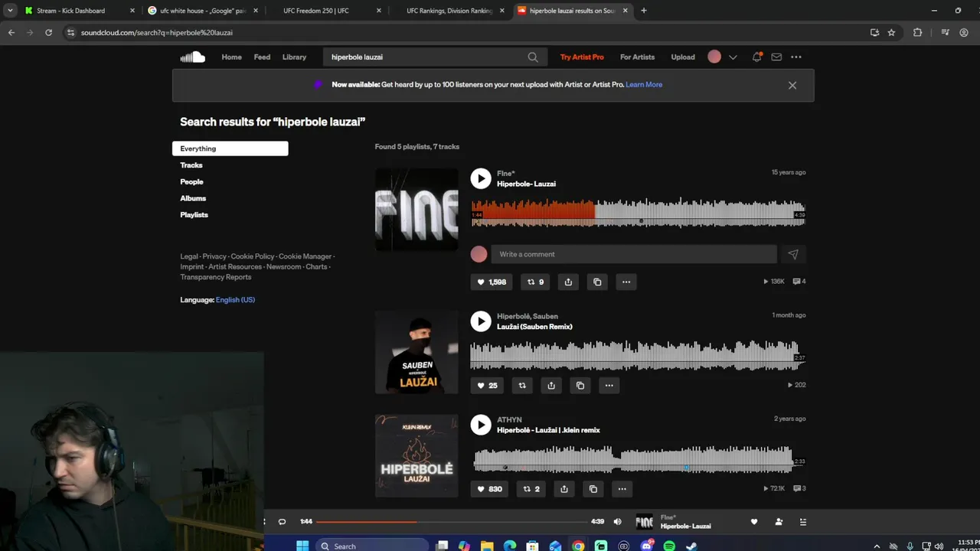Share the Hiperbole- Lauzai track
The width and height of the screenshot is (980, 551).
(x=568, y=282)
